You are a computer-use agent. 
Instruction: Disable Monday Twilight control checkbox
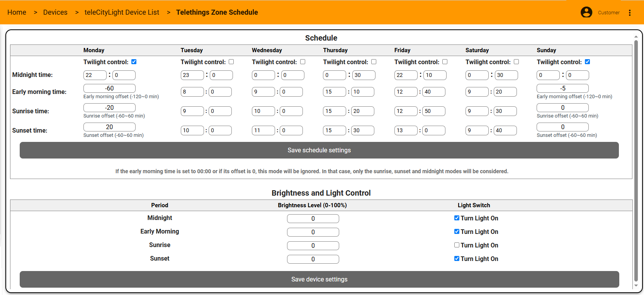134,62
